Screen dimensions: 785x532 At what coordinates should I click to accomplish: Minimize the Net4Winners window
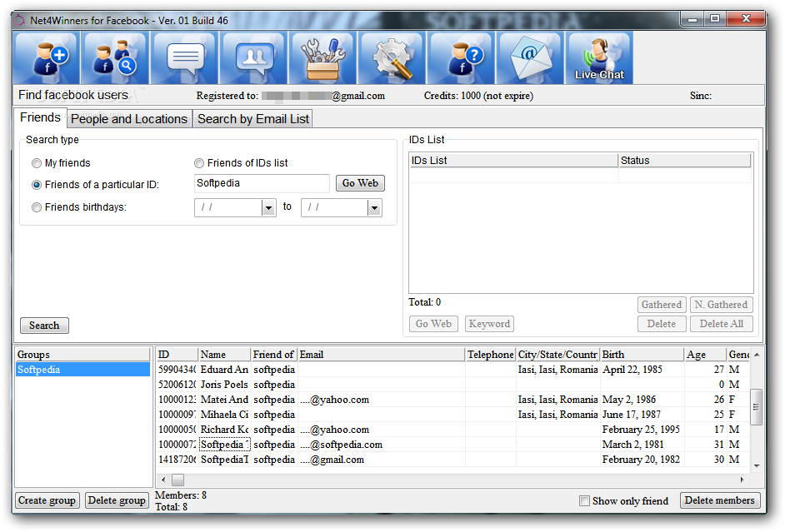tap(692, 19)
